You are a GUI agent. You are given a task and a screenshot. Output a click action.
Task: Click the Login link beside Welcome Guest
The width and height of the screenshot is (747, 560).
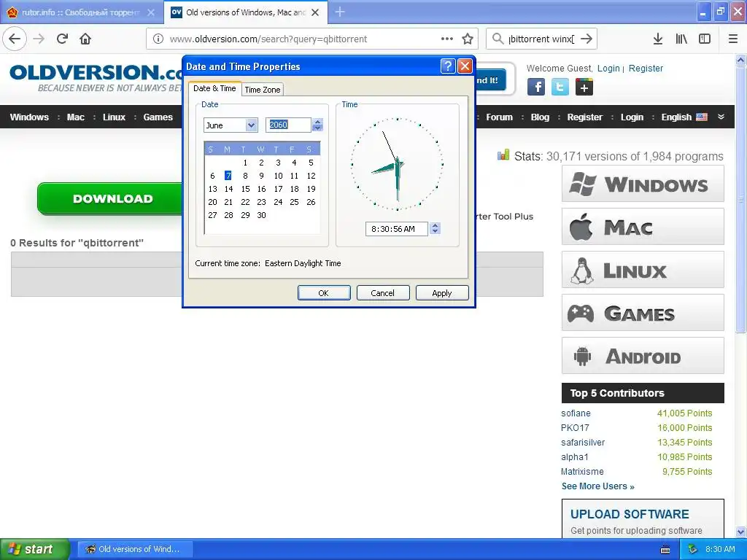coord(608,68)
